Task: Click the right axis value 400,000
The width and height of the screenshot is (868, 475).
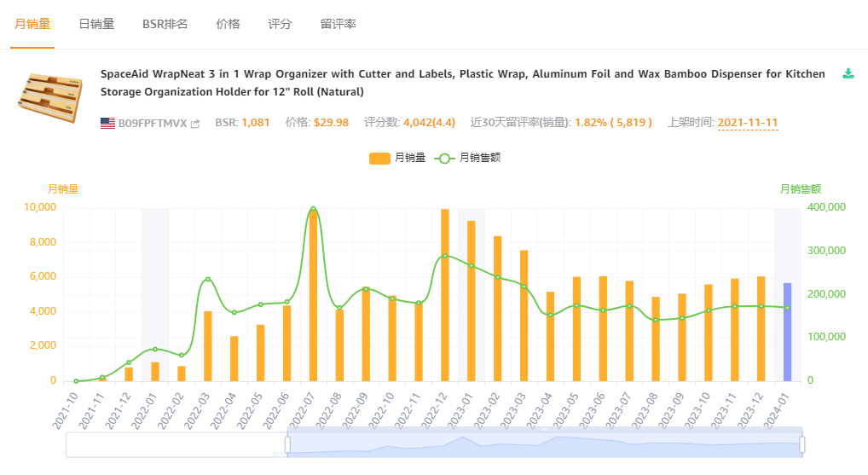Action: 826,207
